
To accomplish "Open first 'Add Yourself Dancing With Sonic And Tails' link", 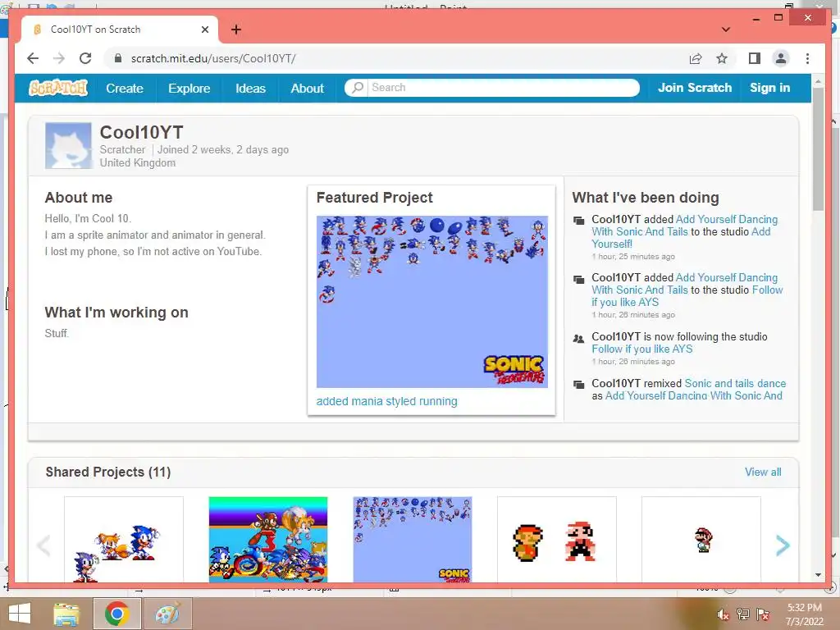I will pyautogui.click(x=685, y=226).
